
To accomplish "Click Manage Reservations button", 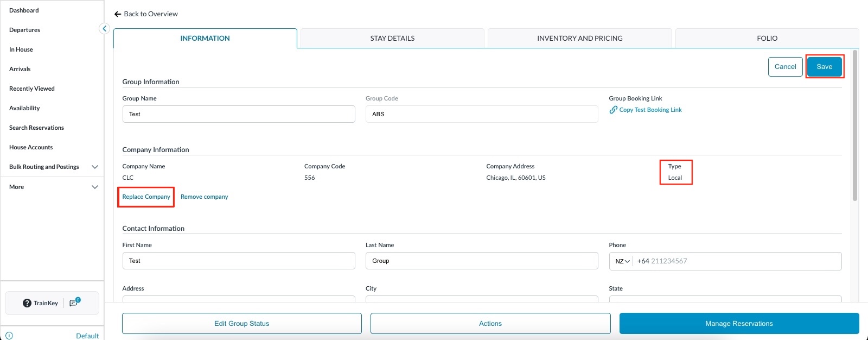I will coord(739,324).
